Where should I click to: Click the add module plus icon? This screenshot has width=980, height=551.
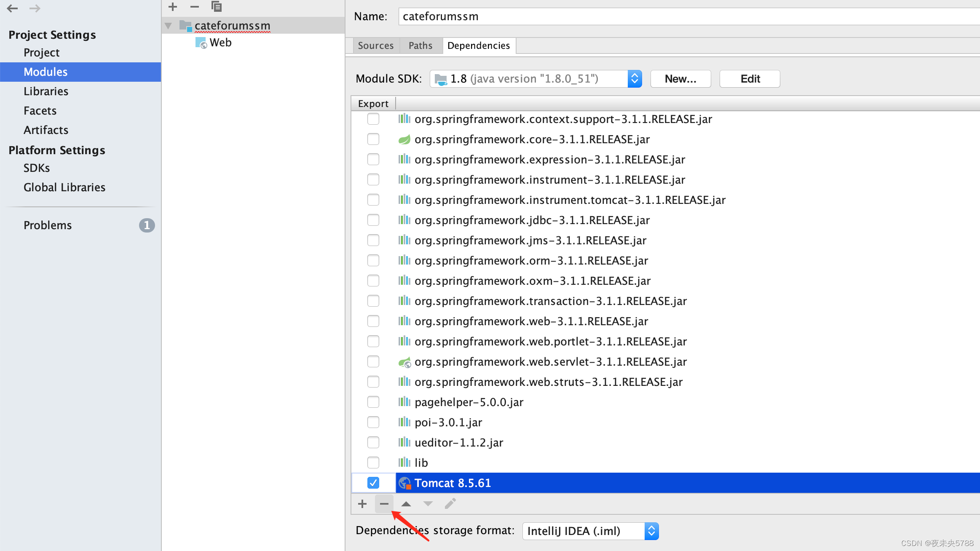tap(173, 7)
